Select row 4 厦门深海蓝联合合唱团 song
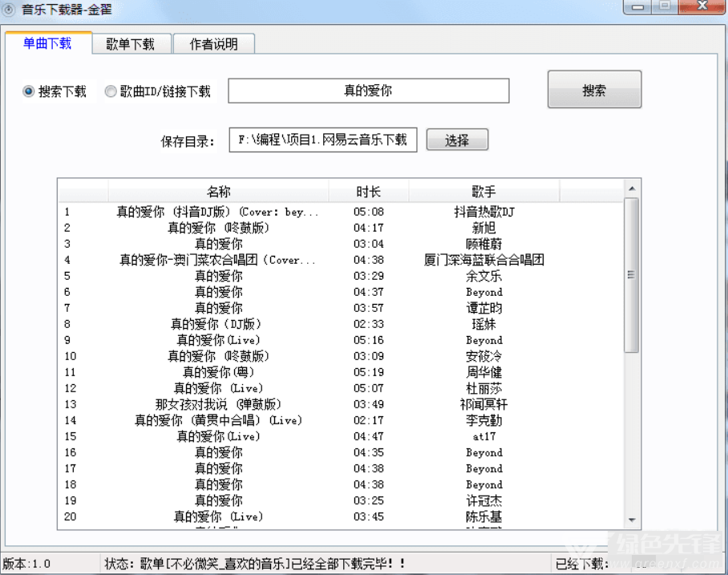The image size is (728, 575). click(x=342, y=260)
